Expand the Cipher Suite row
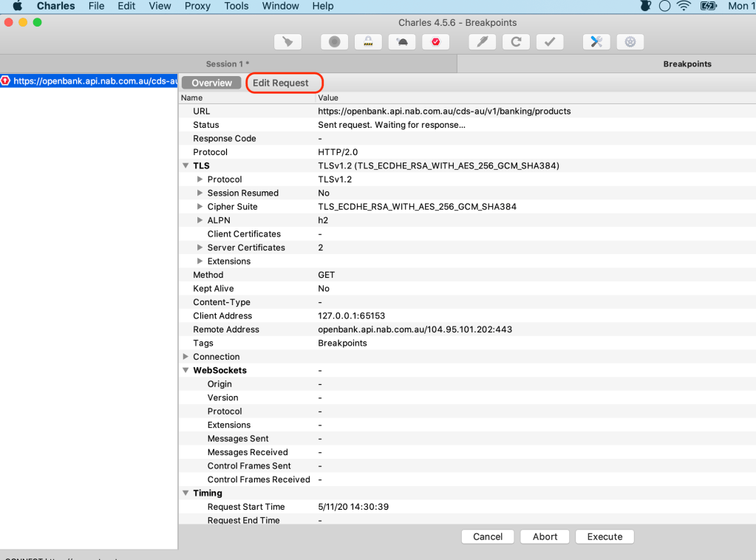This screenshot has width=756, height=560. coord(200,207)
